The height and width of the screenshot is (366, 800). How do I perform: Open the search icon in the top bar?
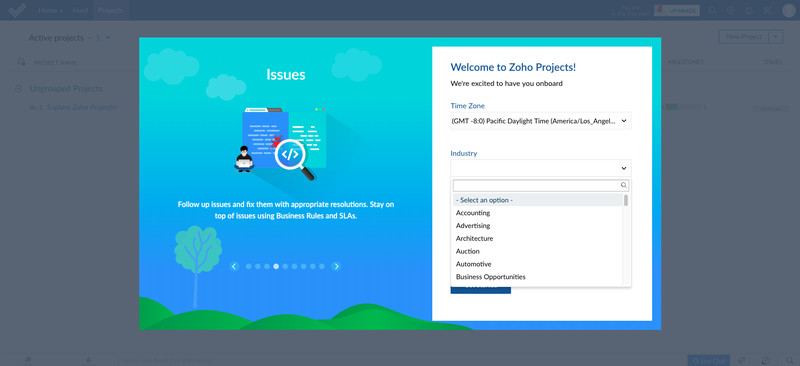point(713,10)
